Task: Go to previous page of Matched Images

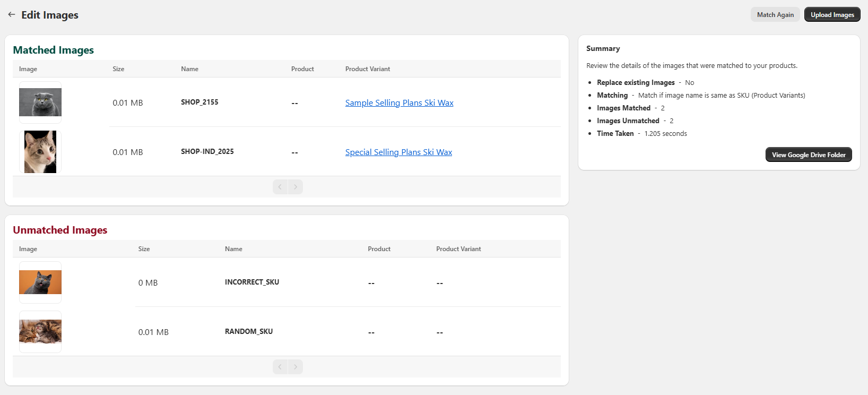Action: [x=280, y=187]
